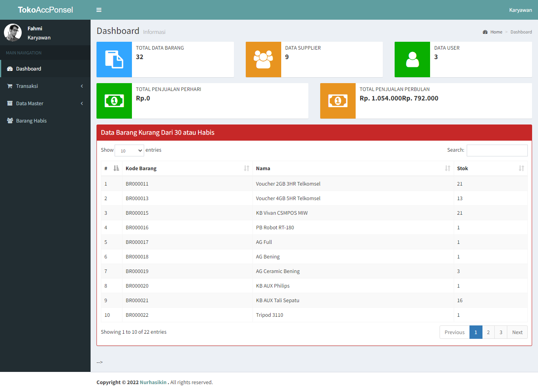Go to the Next table page

pyautogui.click(x=517, y=332)
